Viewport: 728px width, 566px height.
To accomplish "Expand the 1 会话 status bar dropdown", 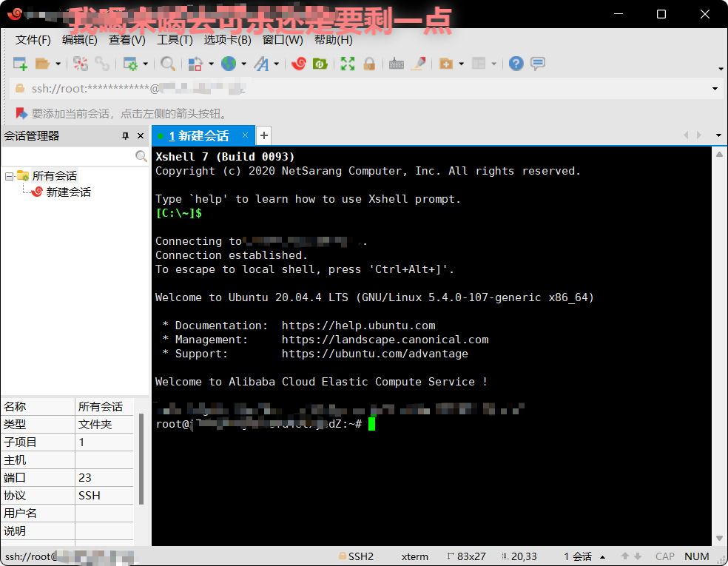I will (602, 556).
